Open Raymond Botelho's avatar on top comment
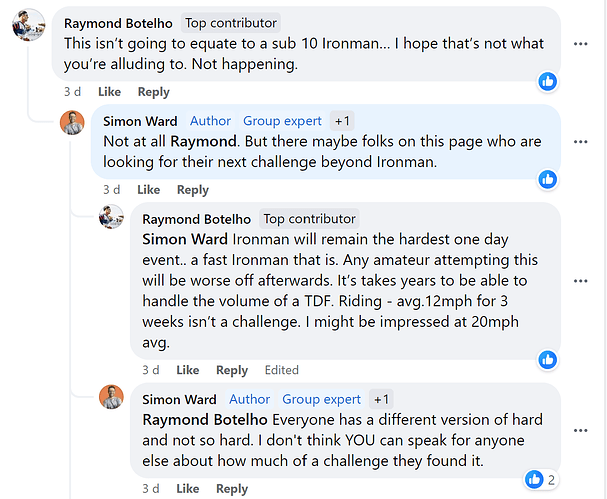This screenshot has height=499, width=607. (x=29, y=25)
